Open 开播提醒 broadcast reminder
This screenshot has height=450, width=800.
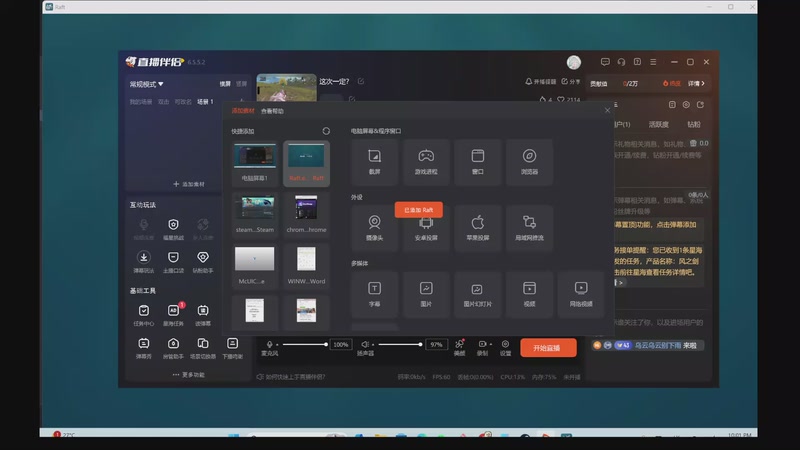(540, 82)
